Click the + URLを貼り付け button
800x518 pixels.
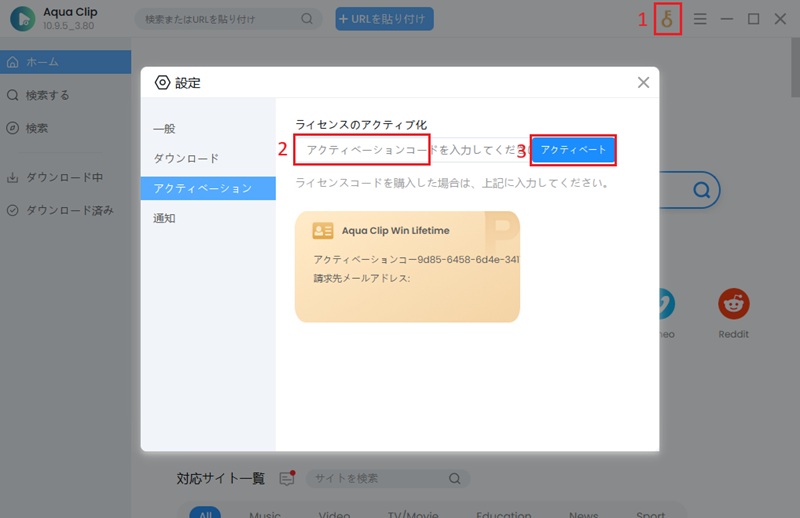384,19
